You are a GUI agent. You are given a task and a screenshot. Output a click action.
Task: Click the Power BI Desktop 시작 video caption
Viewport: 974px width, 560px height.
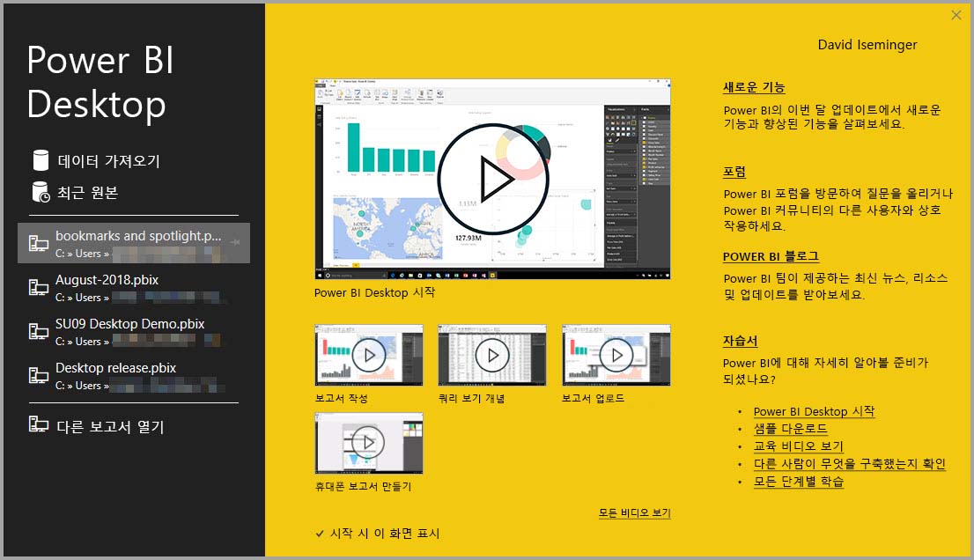click(x=374, y=292)
